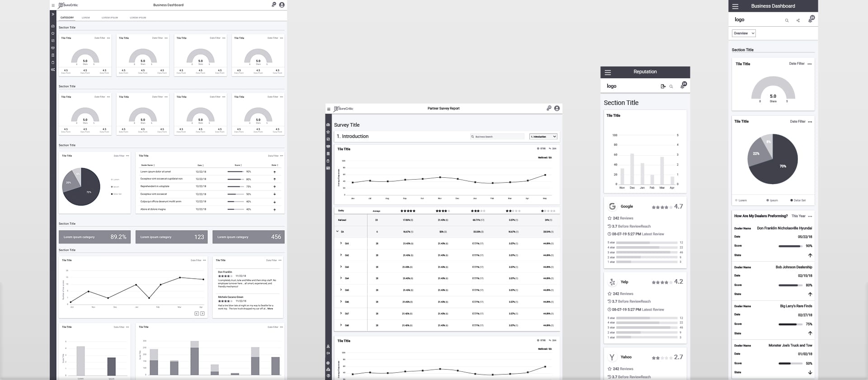This screenshot has width=868, height=380.
Task: Select star icon in Partner Survey Report sidebar
Action: click(x=328, y=132)
